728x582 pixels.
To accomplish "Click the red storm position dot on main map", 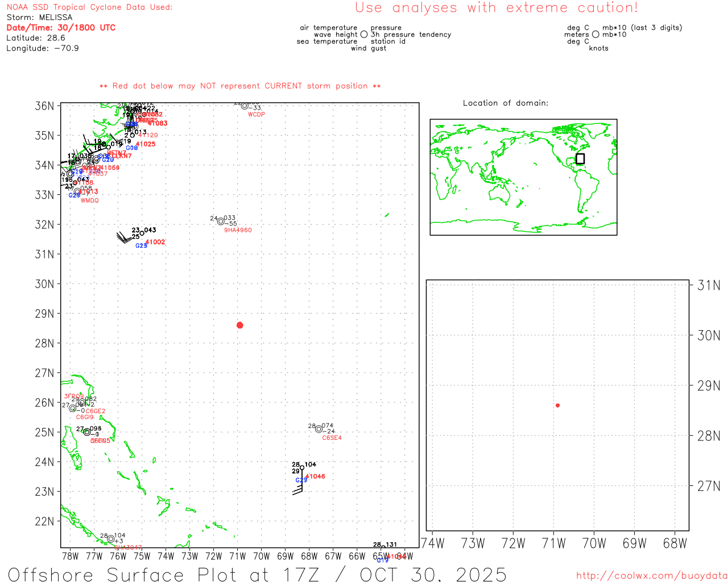I will (239, 325).
